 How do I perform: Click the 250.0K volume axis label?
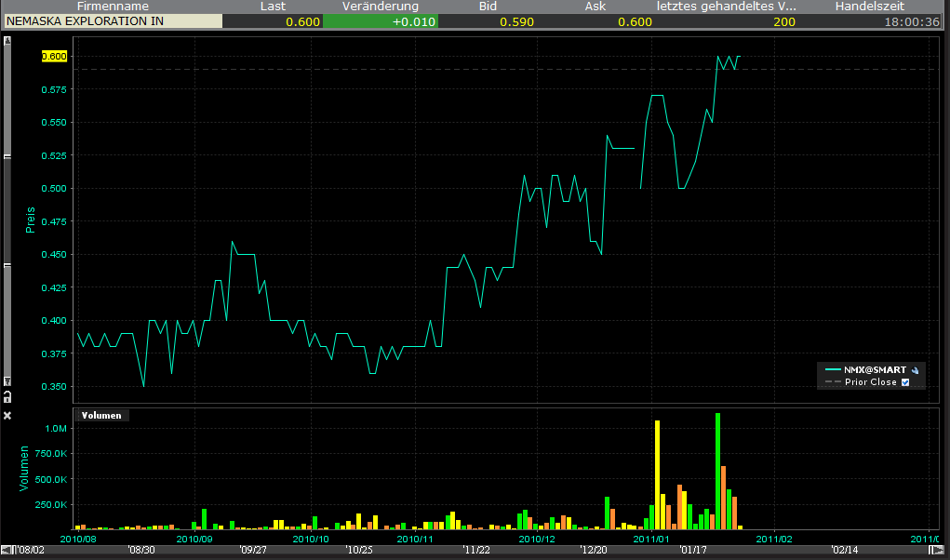51,504
